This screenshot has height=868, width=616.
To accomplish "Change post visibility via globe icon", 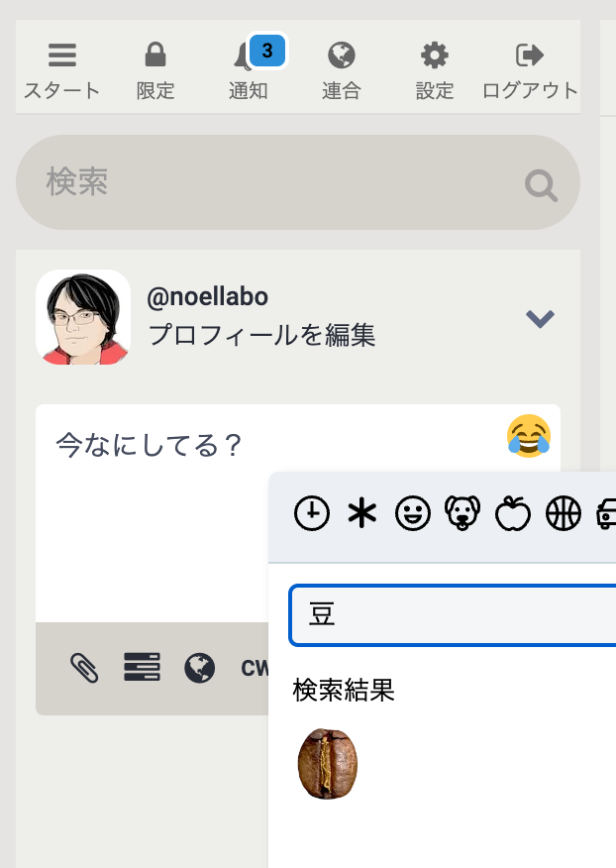I will click(199, 668).
